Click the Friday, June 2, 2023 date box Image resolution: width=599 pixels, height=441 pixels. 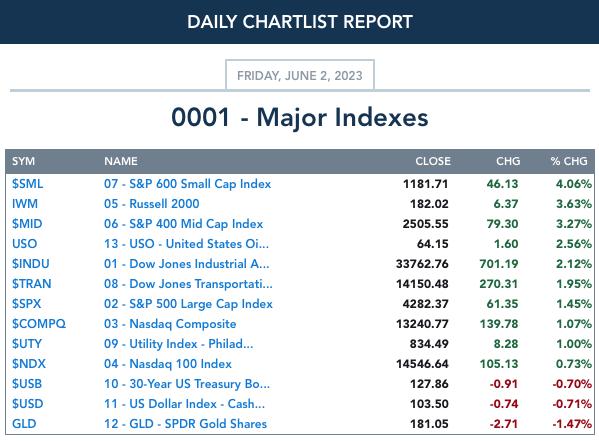(x=300, y=75)
